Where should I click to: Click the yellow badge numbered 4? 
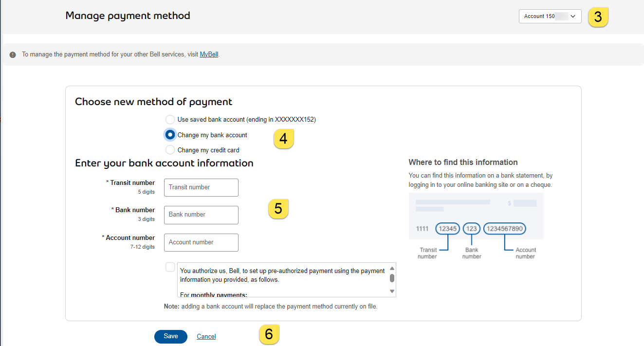(x=284, y=138)
